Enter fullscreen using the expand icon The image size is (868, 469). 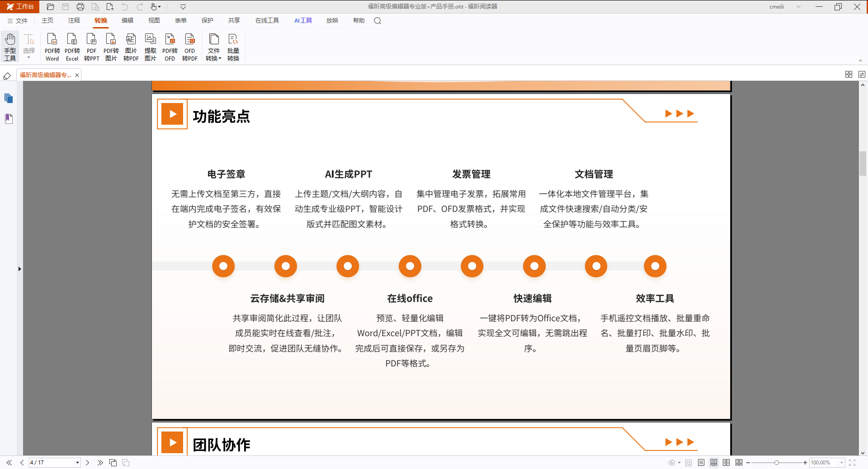click(x=852, y=463)
